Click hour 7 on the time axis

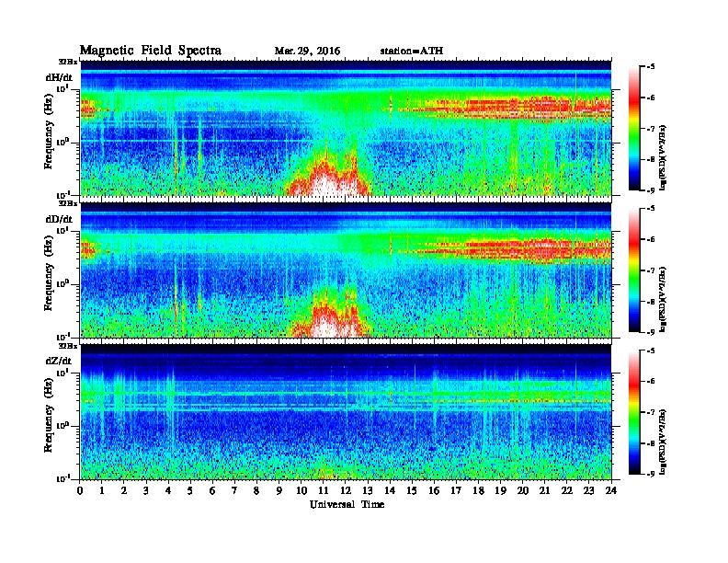(234, 491)
